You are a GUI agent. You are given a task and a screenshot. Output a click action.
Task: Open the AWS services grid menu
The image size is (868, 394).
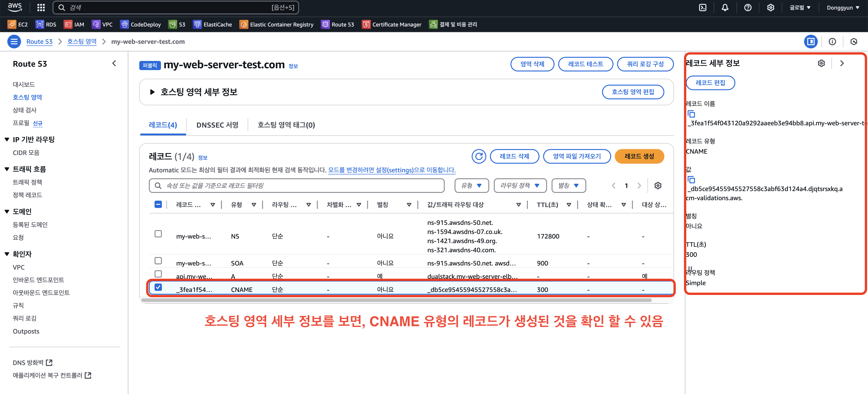click(41, 7)
